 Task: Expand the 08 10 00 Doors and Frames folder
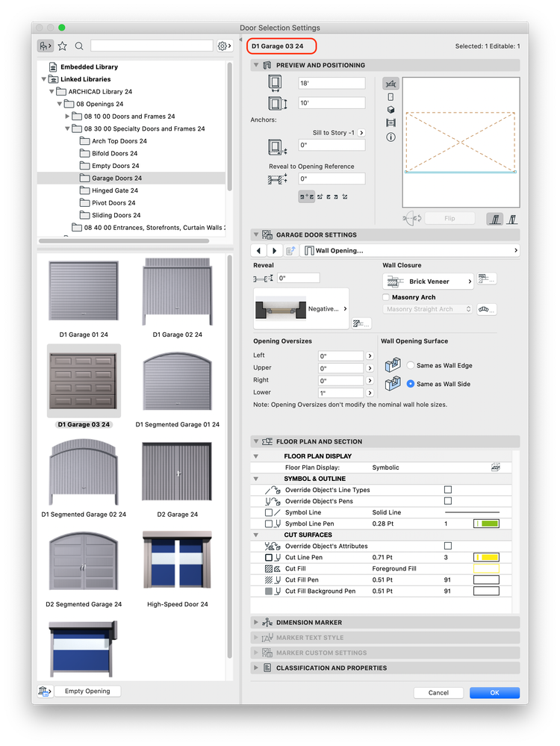coord(67,116)
